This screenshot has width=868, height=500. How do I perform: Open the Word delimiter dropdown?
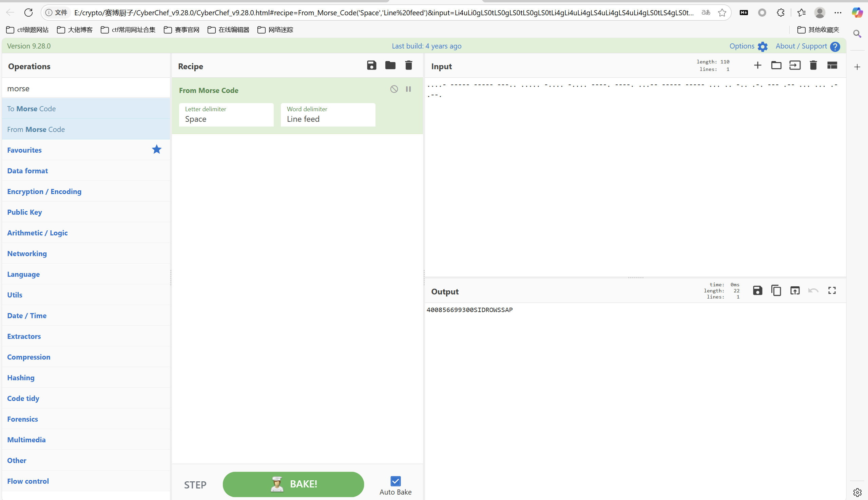point(328,115)
